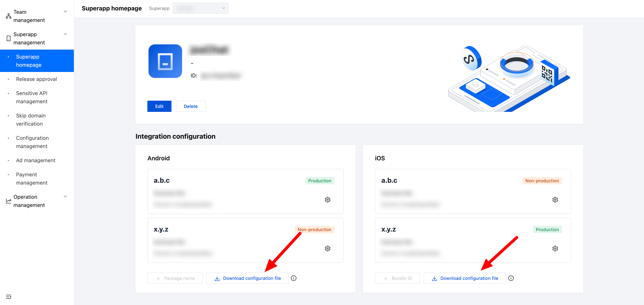Click info icon beside Android download configuration

[x=293, y=278]
